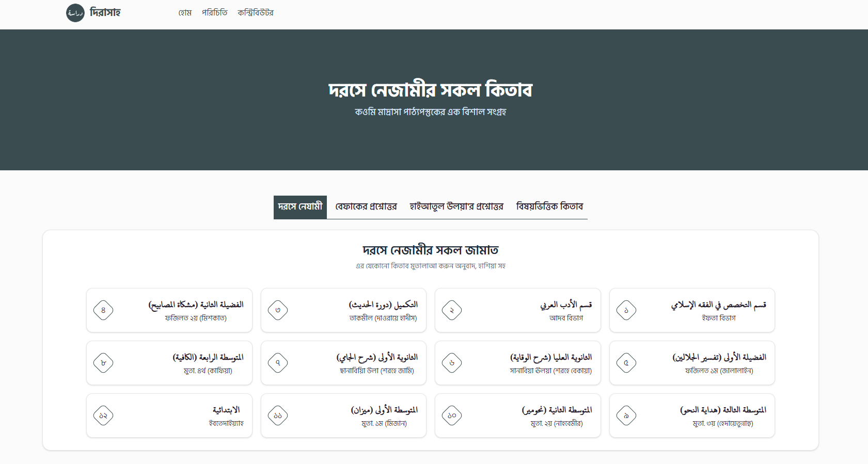Open the হোম menu item
The width and height of the screenshot is (868, 464).
point(185,13)
